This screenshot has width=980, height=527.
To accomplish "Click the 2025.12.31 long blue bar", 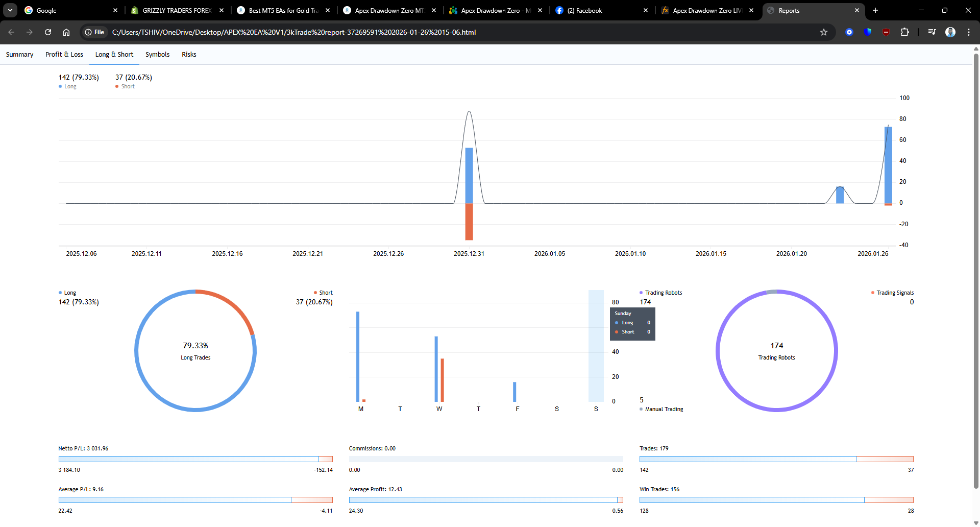I will click(469, 175).
